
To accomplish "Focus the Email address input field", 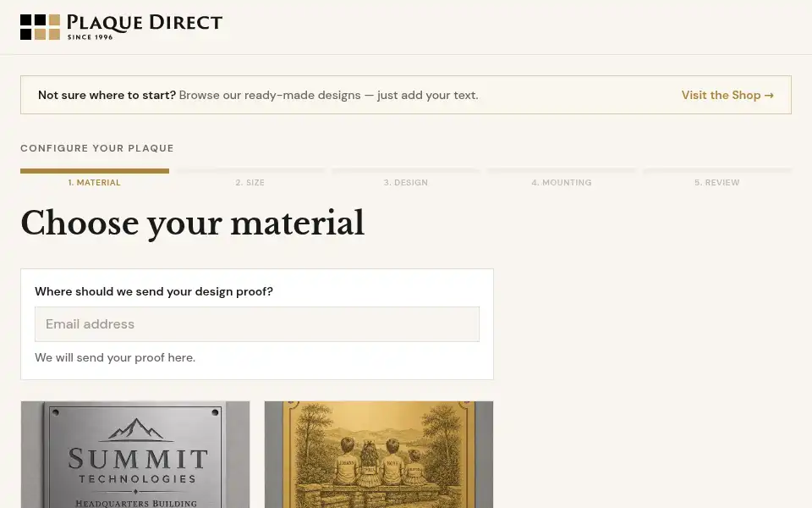I will pos(257,324).
